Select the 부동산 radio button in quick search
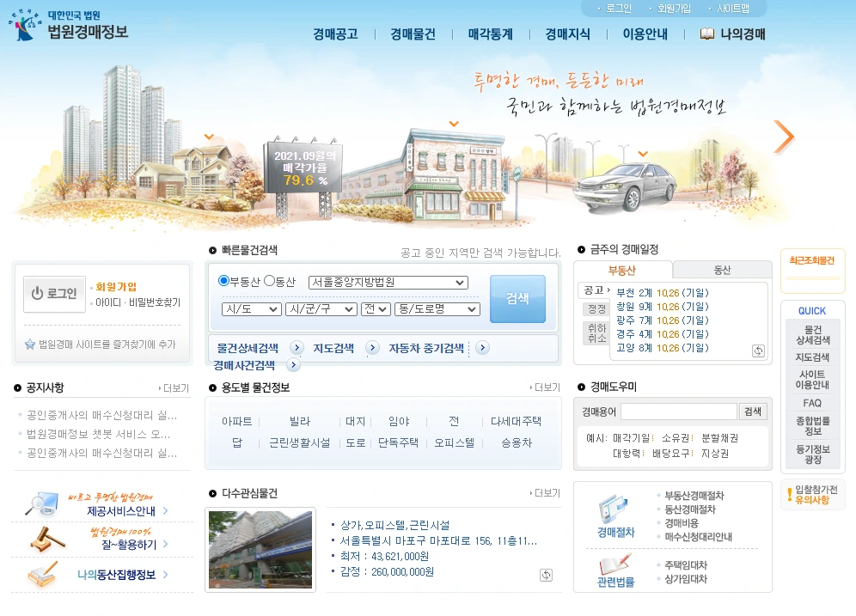The image size is (856, 616). pos(223,281)
